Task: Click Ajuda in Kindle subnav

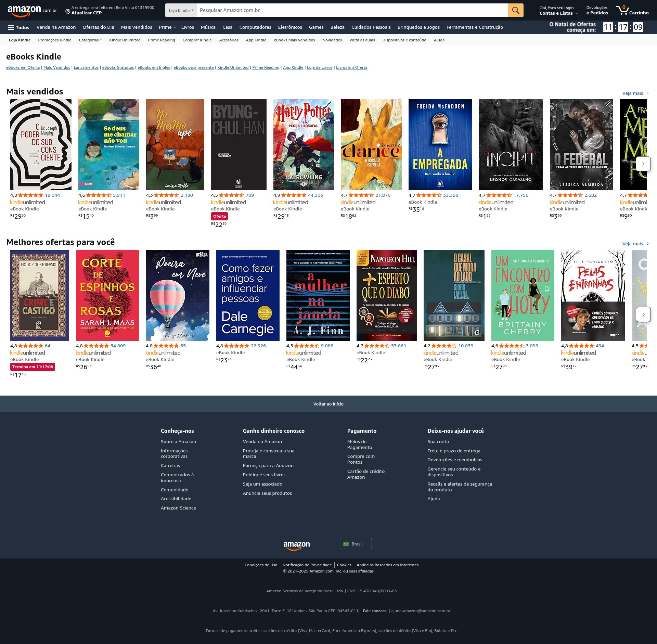Action: [439, 40]
